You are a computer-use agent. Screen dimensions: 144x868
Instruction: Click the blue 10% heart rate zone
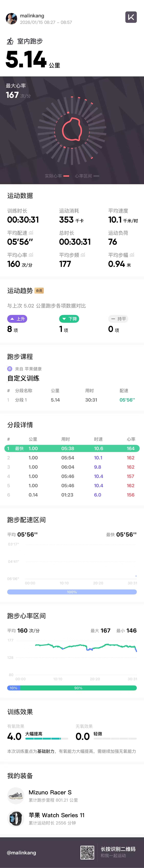click(x=14, y=688)
